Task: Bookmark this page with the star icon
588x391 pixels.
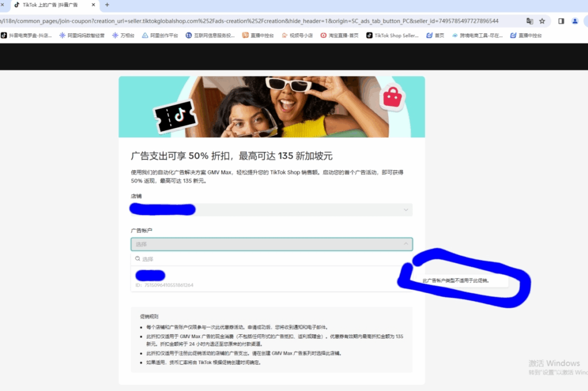Action: (542, 20)
